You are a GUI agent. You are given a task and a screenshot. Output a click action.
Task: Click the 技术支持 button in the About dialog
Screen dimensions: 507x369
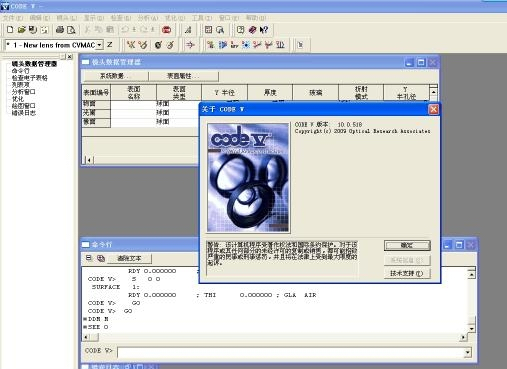tap(407, 273)
